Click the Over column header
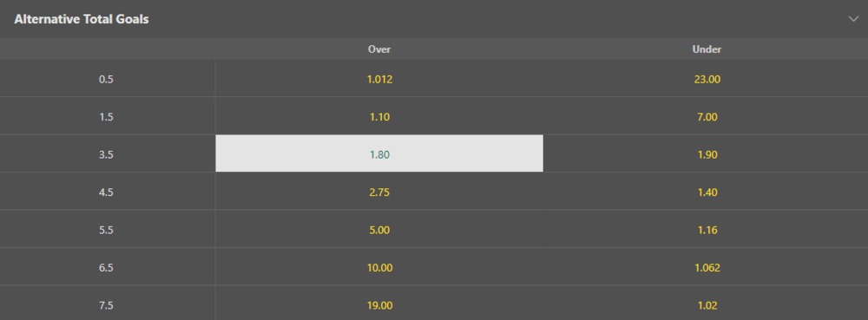 pyautogui.click(x=379, y=49)
